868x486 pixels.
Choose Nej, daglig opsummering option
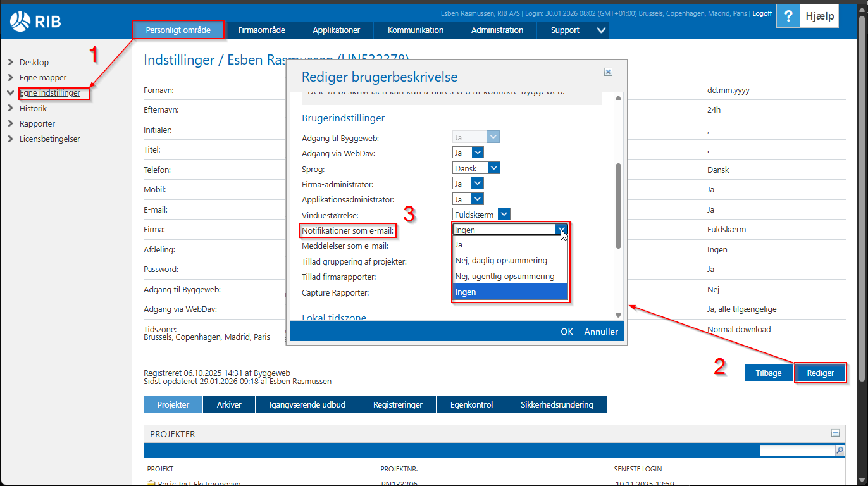click(x=510, y=260)
